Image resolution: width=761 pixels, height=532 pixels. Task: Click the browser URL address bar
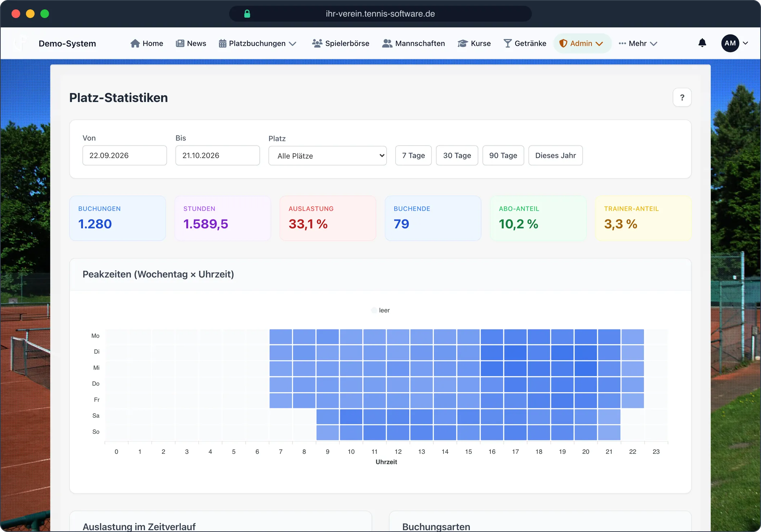click(x=380, y=14)
